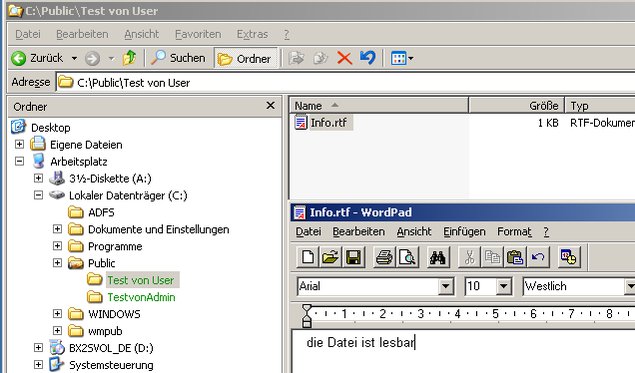Image resolution: width=635 pixels, height=373 pixels.
Task: Select Desktop in the folder tree
Action: (51, 128)
